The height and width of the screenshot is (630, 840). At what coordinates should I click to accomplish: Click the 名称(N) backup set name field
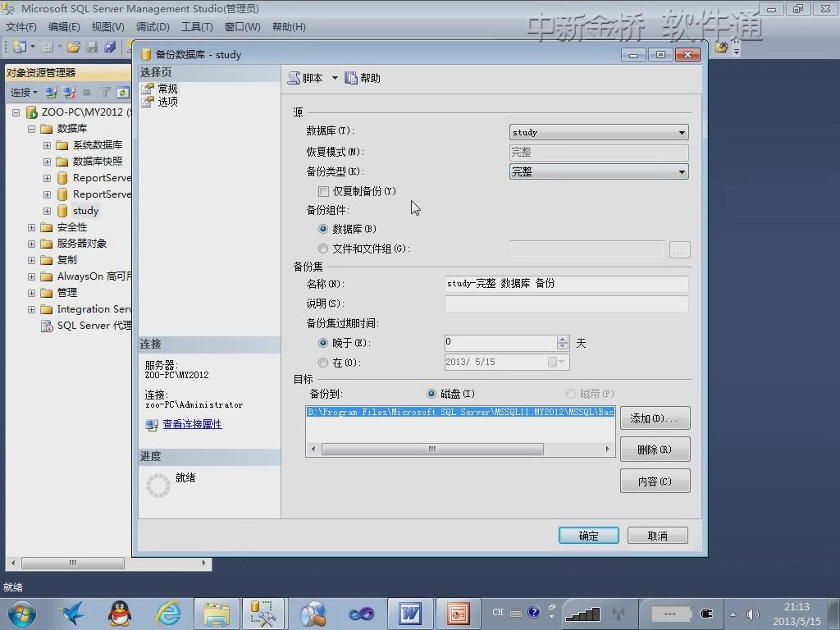[x=566, y=283]
